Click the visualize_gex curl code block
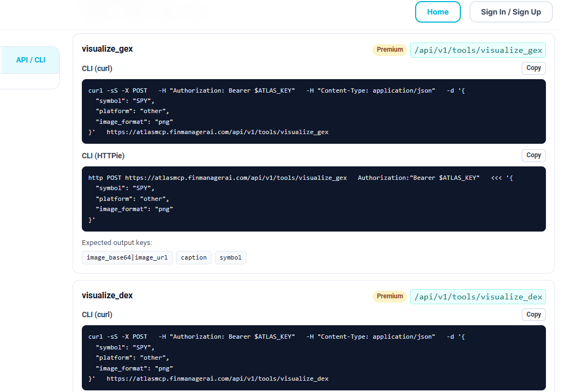This screenshot has width=561, height=392. point(314,111)
